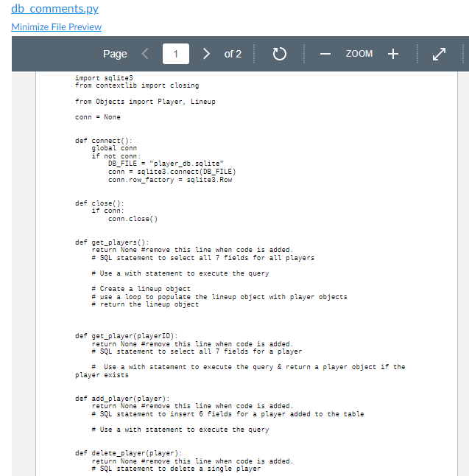Click the 'conn = None' line
The image size is (469, 476).
pyautogui.click(x=98, y=117)
